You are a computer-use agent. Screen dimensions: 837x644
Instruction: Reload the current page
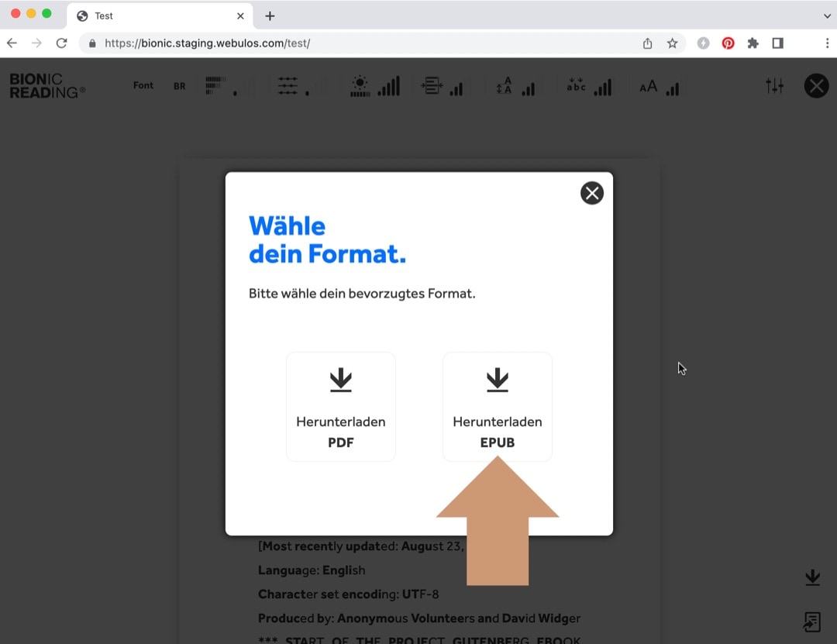(61, 43)
